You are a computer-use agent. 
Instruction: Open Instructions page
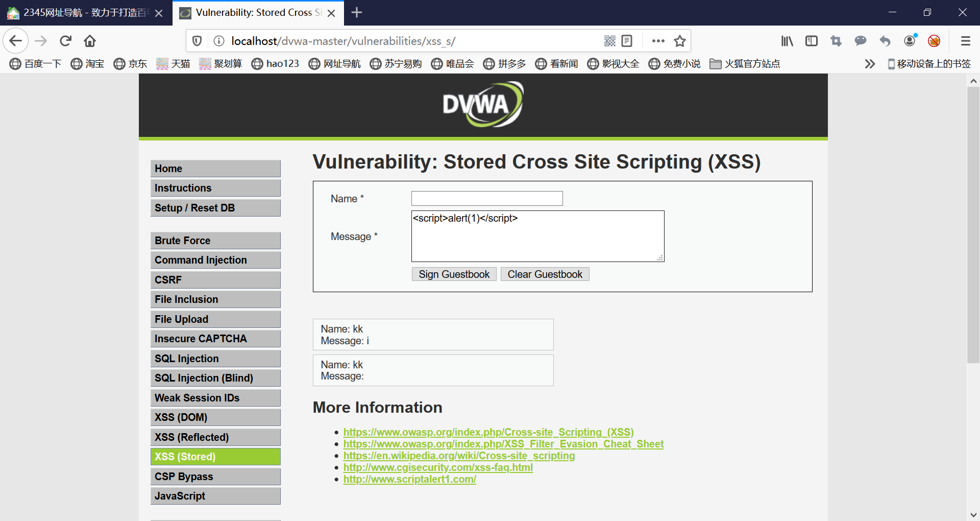tap(215, 188)
